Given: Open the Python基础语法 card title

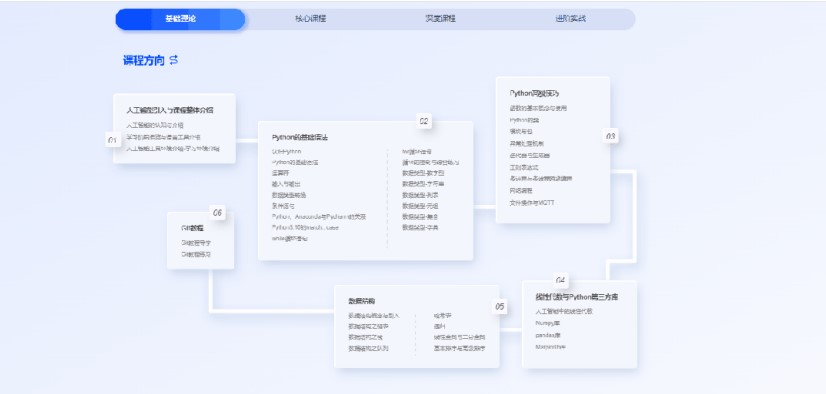Looking at the screenshot, I should (300, 137).
